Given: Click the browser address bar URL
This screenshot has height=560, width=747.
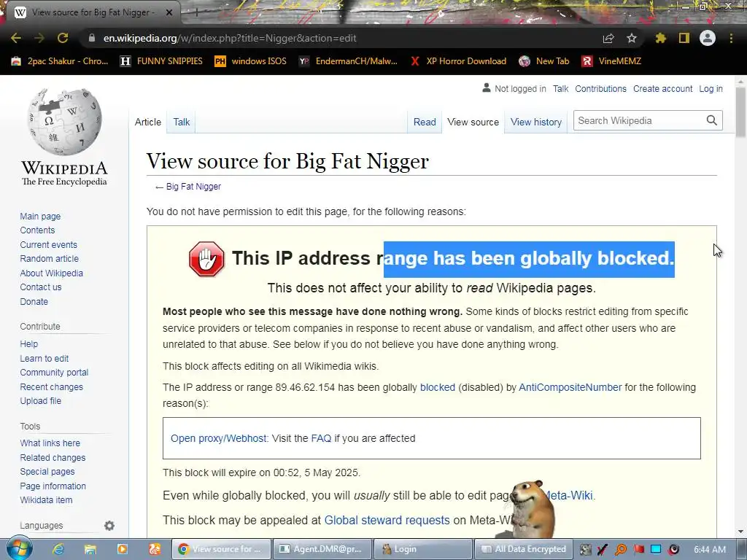Looking at the screenshot, I should 230,38.
